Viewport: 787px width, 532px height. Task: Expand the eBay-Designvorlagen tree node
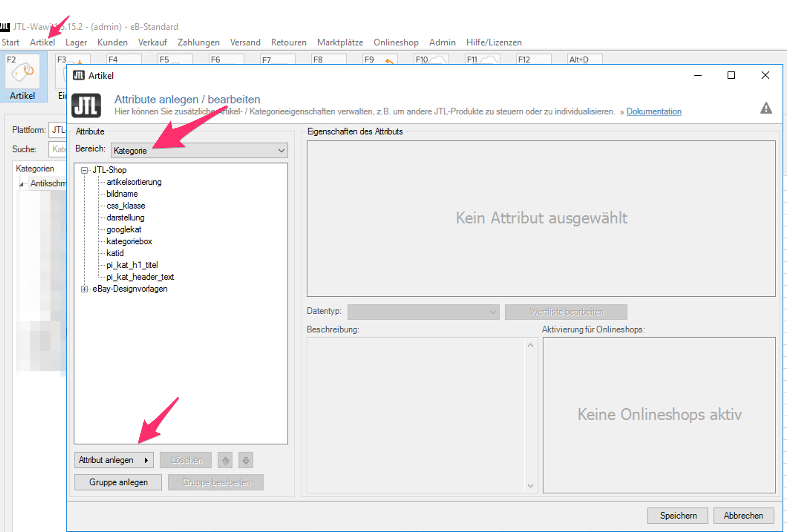point(84,289)
